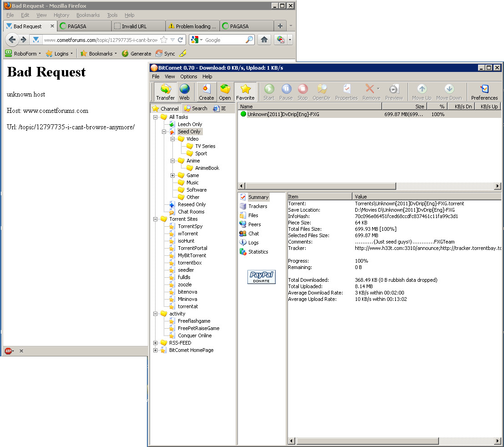Click the PayPal Donate image
Screen dimensions: 504x447
coord(261,277)
